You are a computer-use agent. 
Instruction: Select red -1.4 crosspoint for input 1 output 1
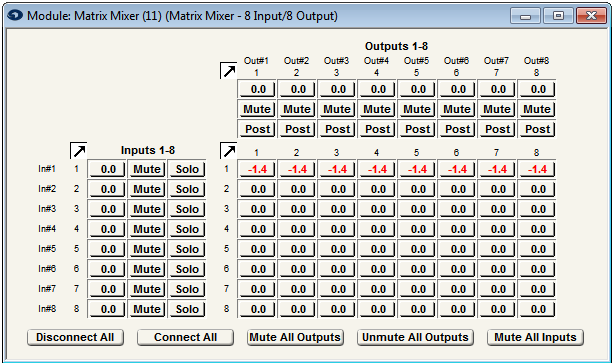click(257, 169)
